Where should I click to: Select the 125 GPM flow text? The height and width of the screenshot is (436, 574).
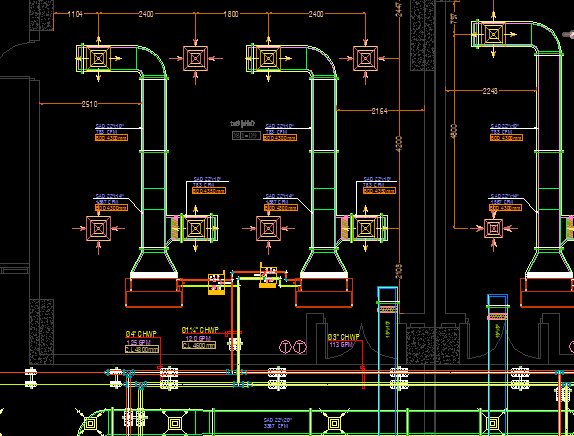click(x=138, y=342)
